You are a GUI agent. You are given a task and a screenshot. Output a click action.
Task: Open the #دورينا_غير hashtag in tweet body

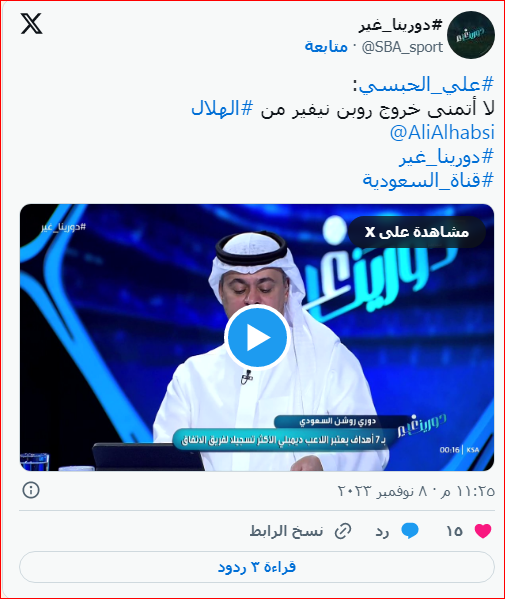[447, 157]
